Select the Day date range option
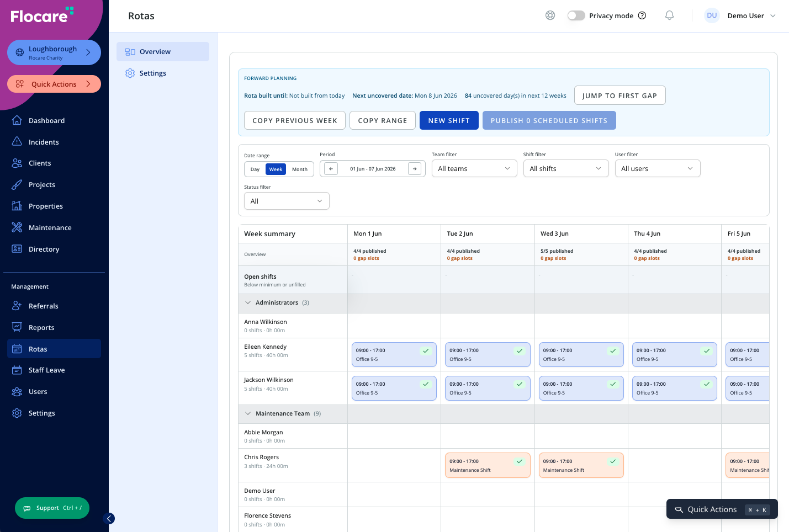 point(255,169)
